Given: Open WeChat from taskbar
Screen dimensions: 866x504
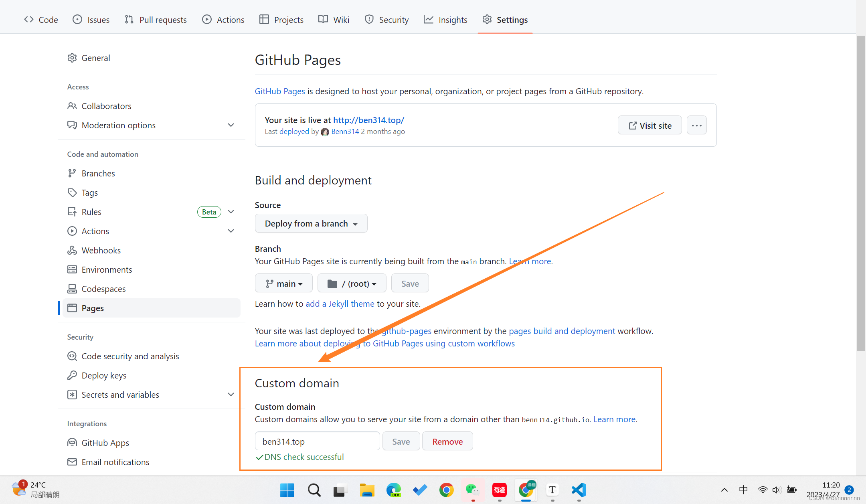Looking at the screenshot, I should [473, 490].
